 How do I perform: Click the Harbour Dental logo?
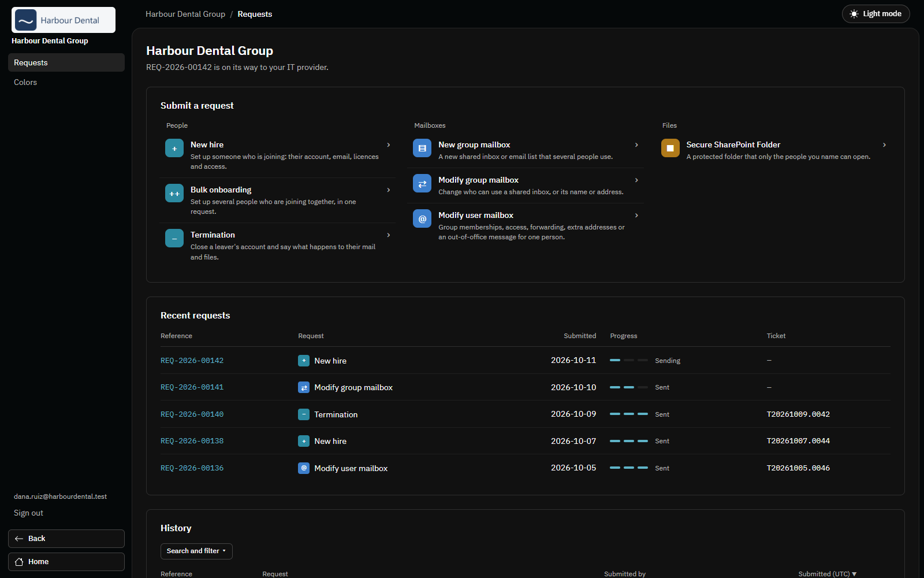(x=64, y=20)
